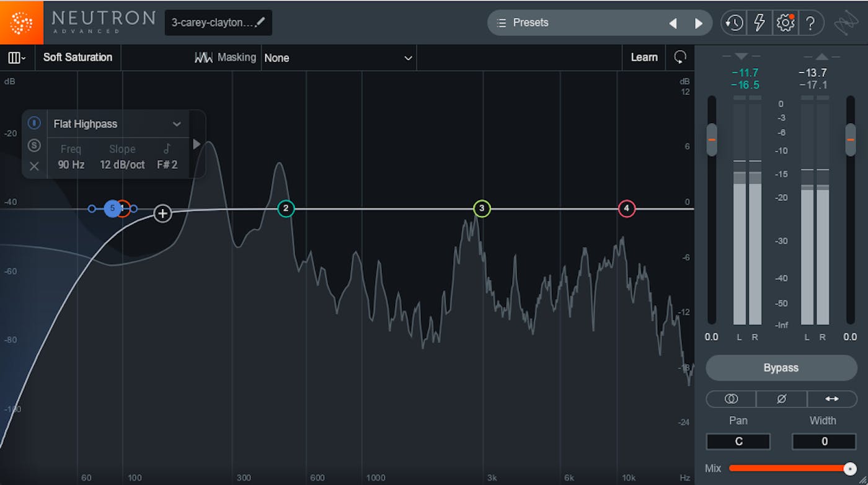
Task: Click input peak reading -11.7
Action: 745,73
